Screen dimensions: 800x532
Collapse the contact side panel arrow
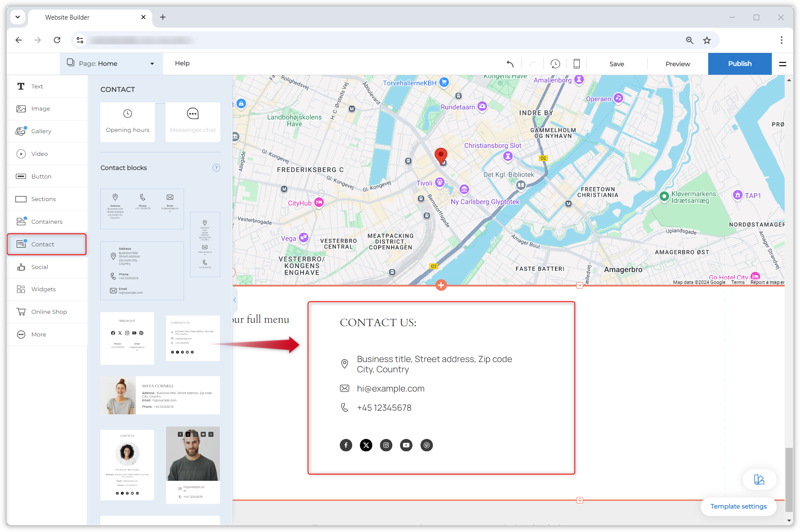(x=235, y=300)
